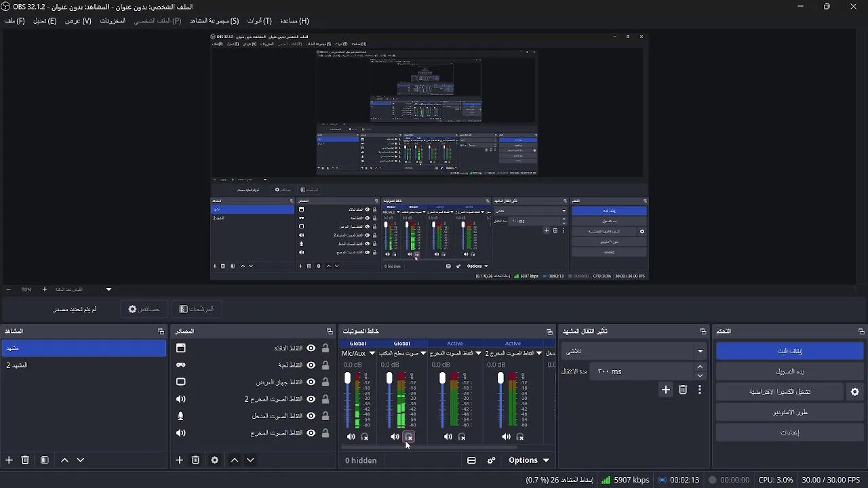Screen dimensions: 868x488
Task: Remove selected source using trash icon
Action: tap(195, 460)
